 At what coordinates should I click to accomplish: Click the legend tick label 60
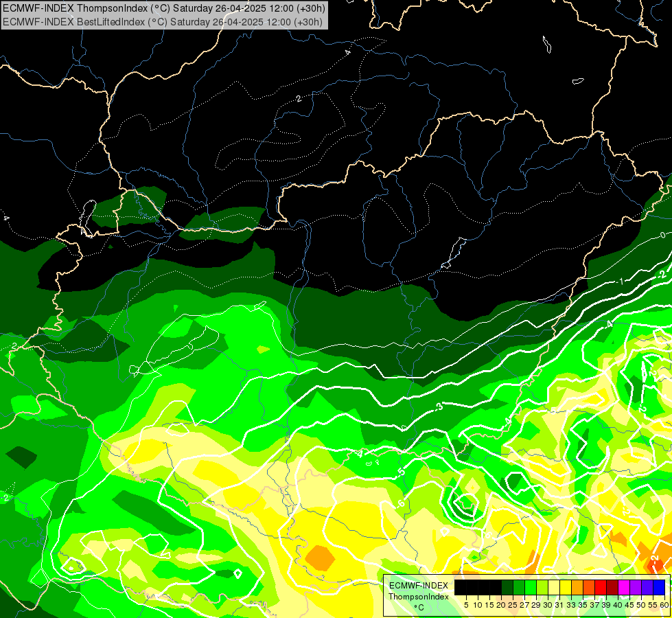(664, 605)
